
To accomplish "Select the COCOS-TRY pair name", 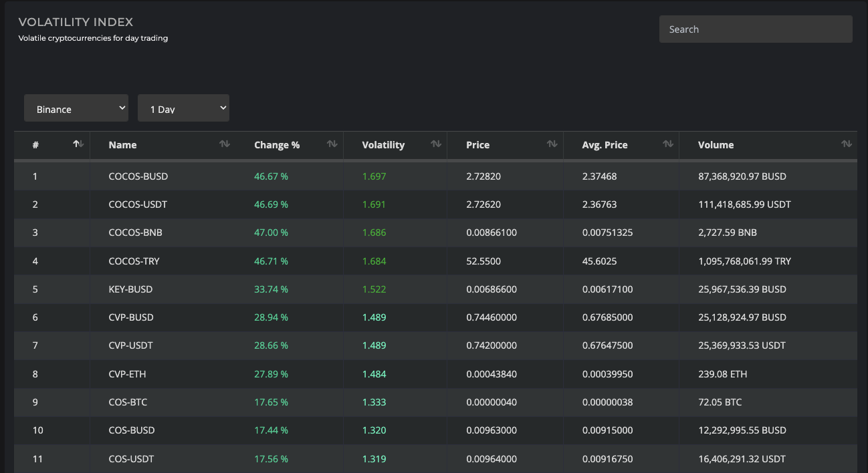I will [x=134, y=261].
